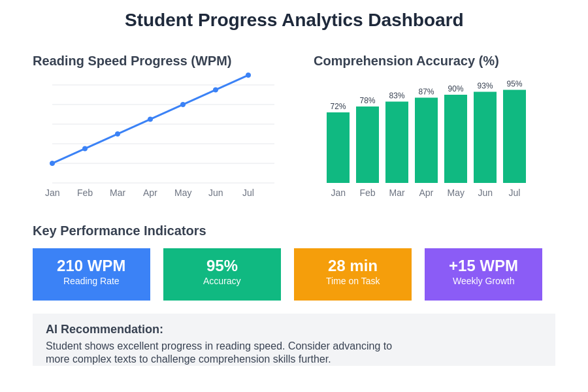
Task: Select the 95% July accuracy bar
Action: (514, 137)
